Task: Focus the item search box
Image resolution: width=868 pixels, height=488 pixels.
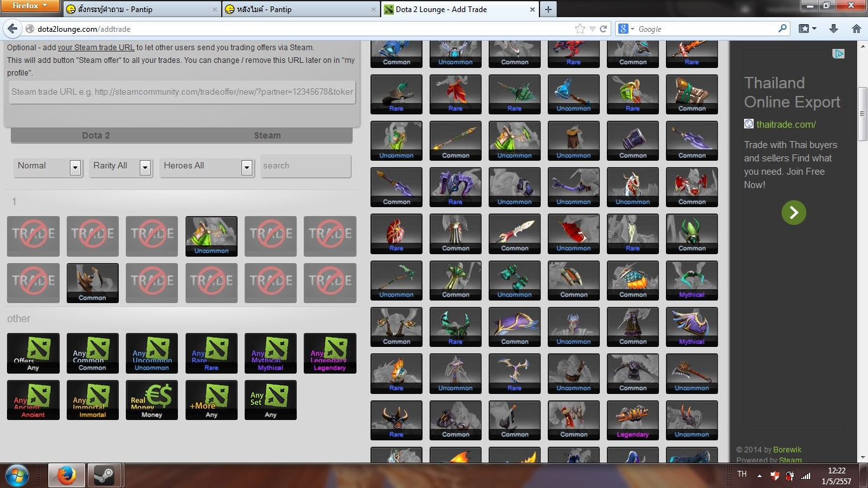Action: click(306, 166)
